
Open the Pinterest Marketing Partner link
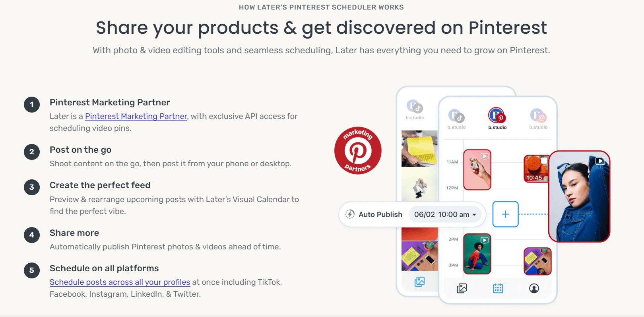tap(136, 116)
